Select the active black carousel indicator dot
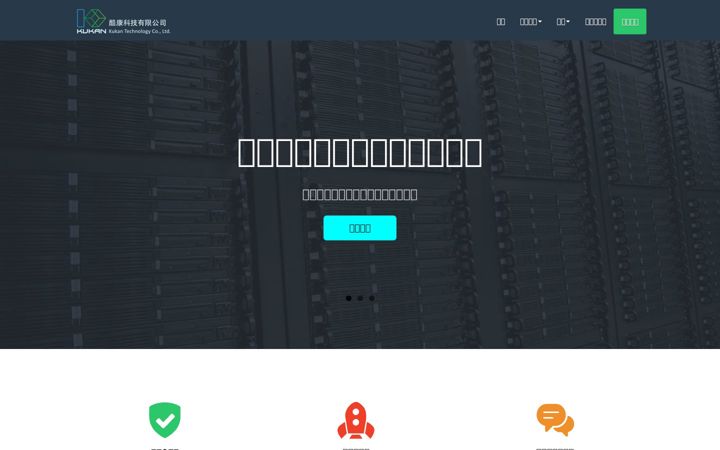720x450 pixels. 349,298
